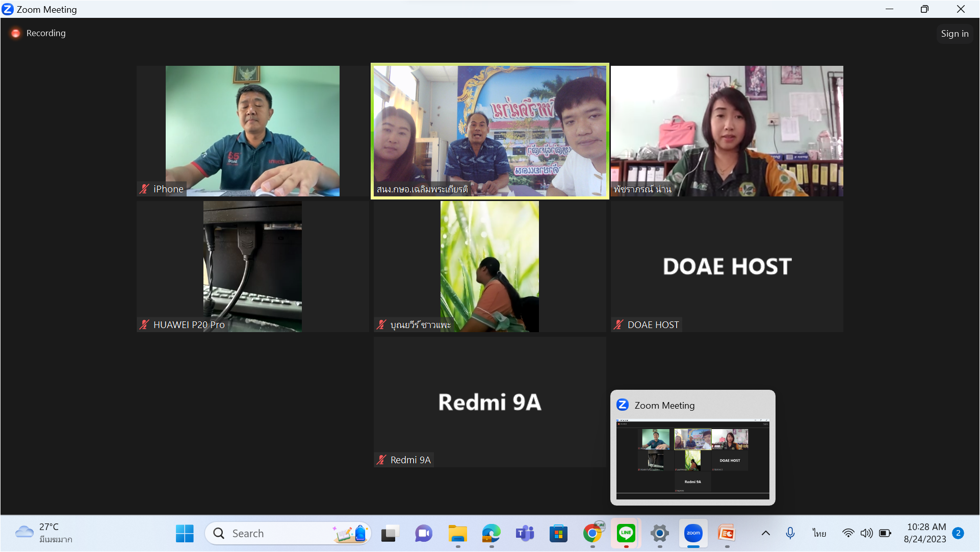Image resolution: width=980 pixels, height=552 pixels.
Task: Click the muted microphone icon on iPhone tile
Action: pyautogui.click(x=144, y=189)
